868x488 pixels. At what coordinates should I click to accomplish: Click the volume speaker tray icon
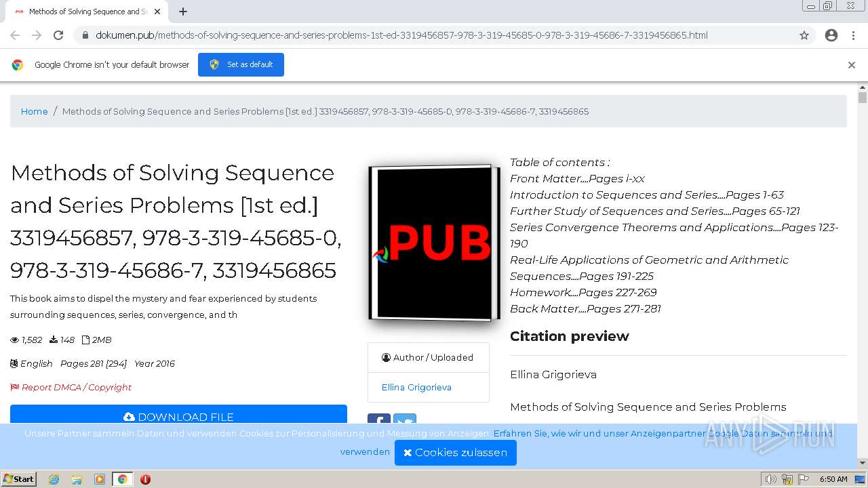click(x=770, y=479)
